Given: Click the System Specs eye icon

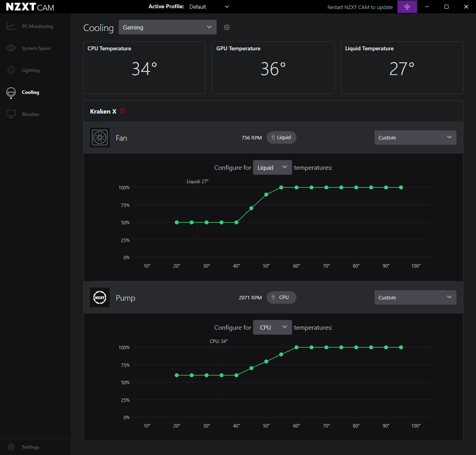Looking at the screenshot, I should (x=11, y=48).
